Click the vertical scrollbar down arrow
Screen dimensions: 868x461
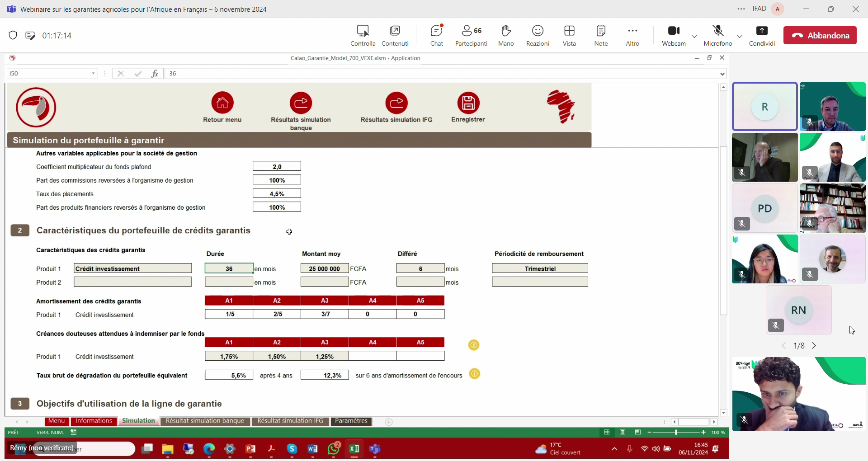click(x=724, y=413)
